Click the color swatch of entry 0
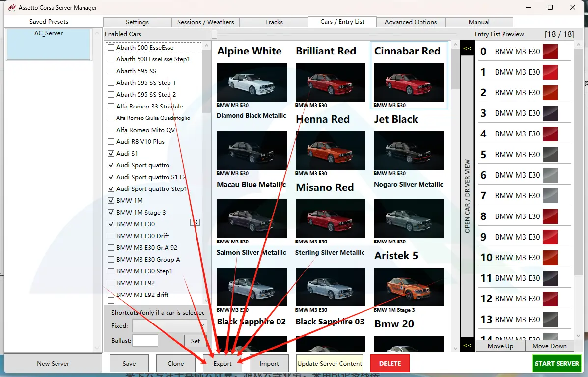 point(550,52)
